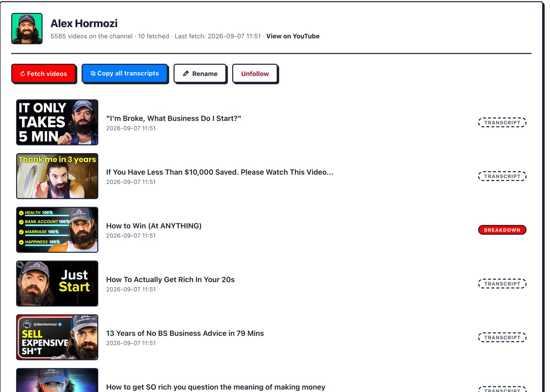Click Breakdown badge for How to Win video
This screenshot has width=550, height=392.
(502, 230)
